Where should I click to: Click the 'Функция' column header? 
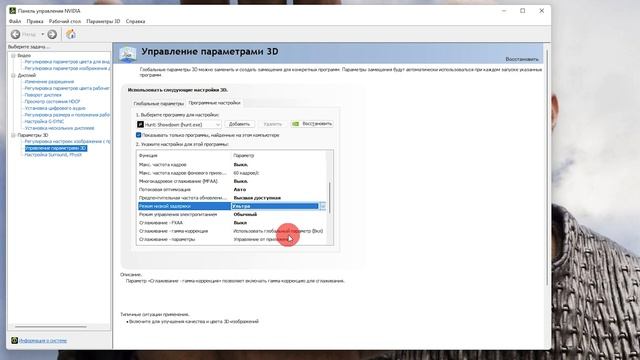pyautogui.click(x=148, y=156)
